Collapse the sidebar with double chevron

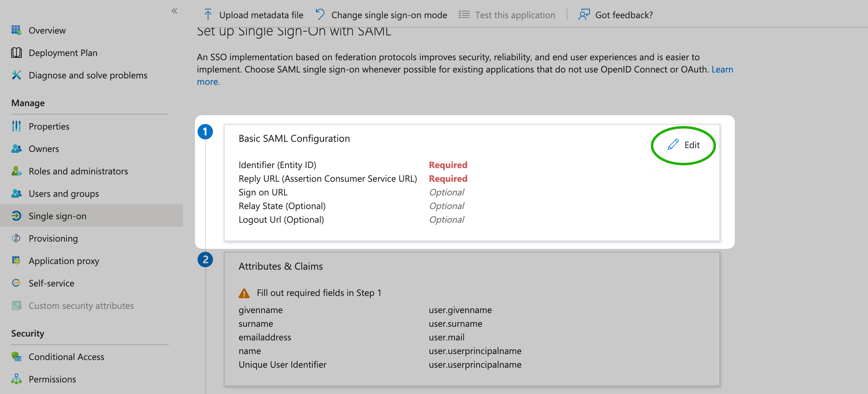click(x=174, y=11)
